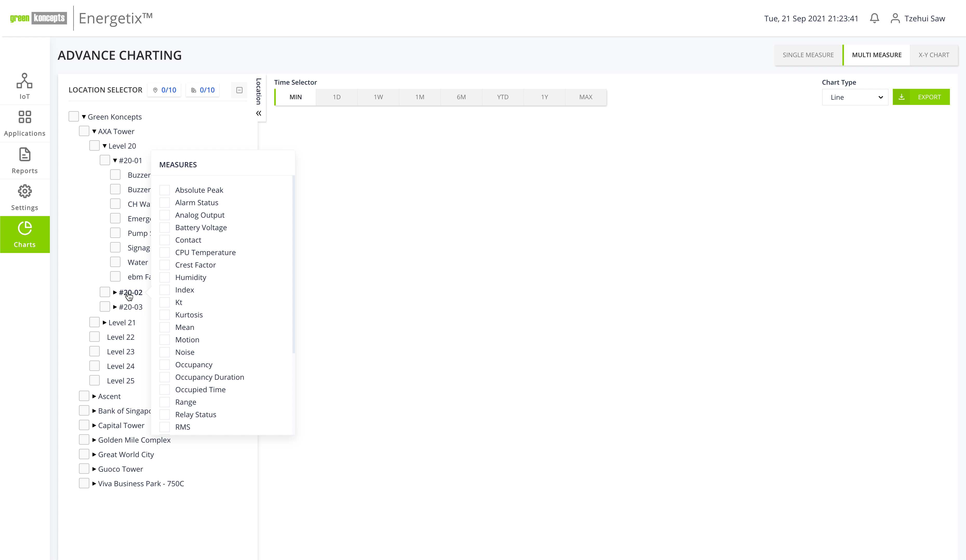Screen dimensions: 966x560
Task: Check the Humidity measure checkbox
Action: click(x=164, y=277)
